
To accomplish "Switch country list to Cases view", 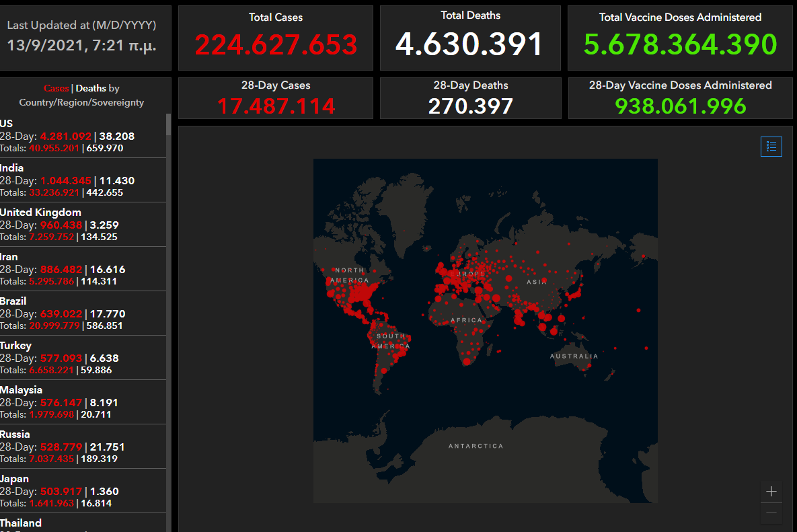I will [56, 88].
